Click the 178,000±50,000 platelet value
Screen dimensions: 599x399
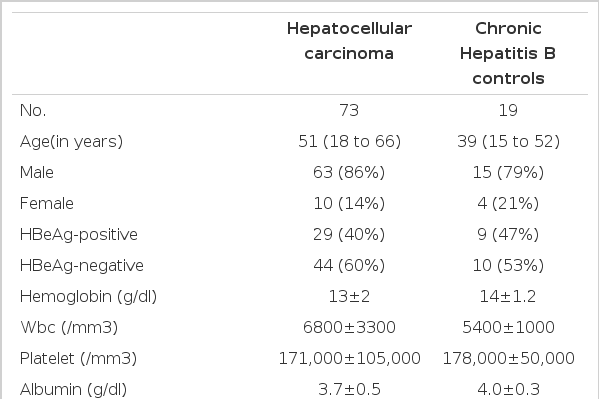508,358
